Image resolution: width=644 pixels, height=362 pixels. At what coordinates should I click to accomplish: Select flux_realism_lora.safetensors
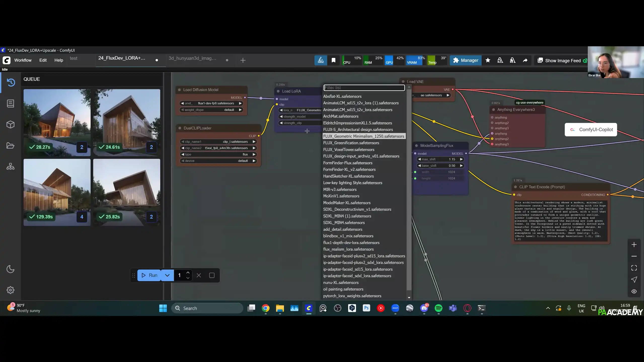348,250
